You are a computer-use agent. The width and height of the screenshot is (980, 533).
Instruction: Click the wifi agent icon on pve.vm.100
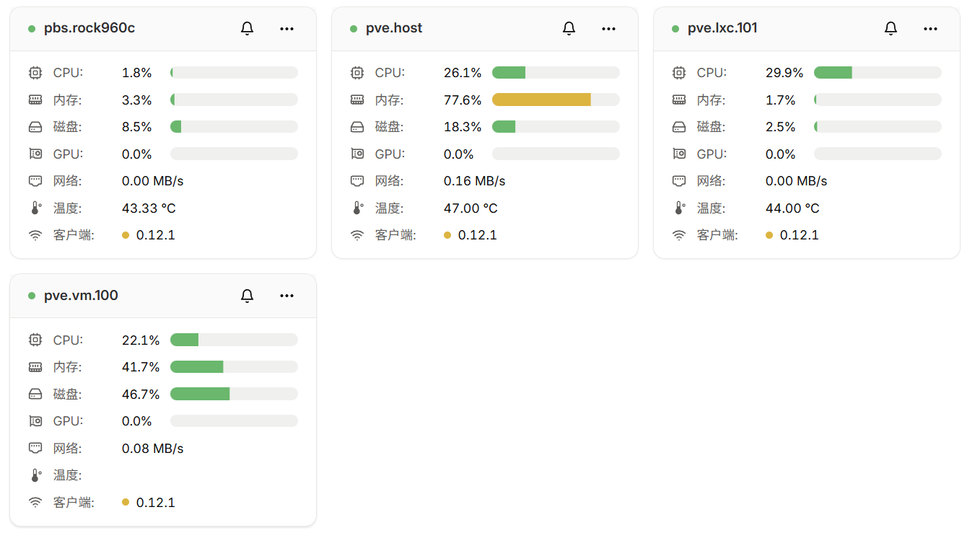(x=35, y=502)
